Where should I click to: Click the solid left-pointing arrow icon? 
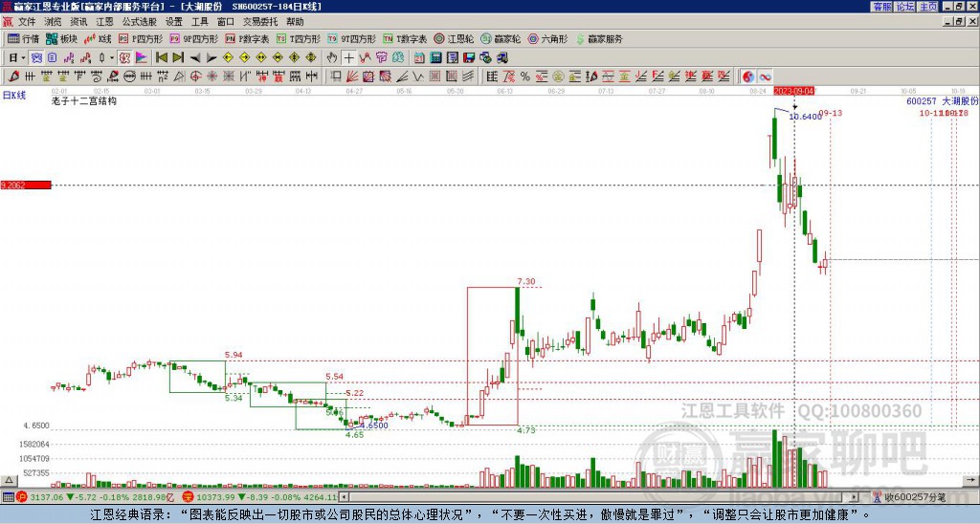[195, 57]
